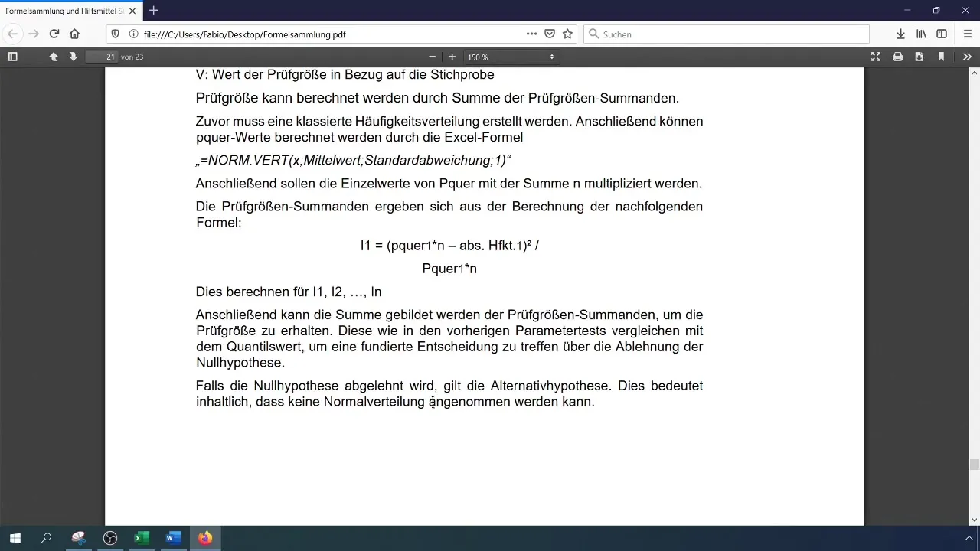
Task: Open PDF viewer tools menu chevrons
Action: tap(967, 57)
